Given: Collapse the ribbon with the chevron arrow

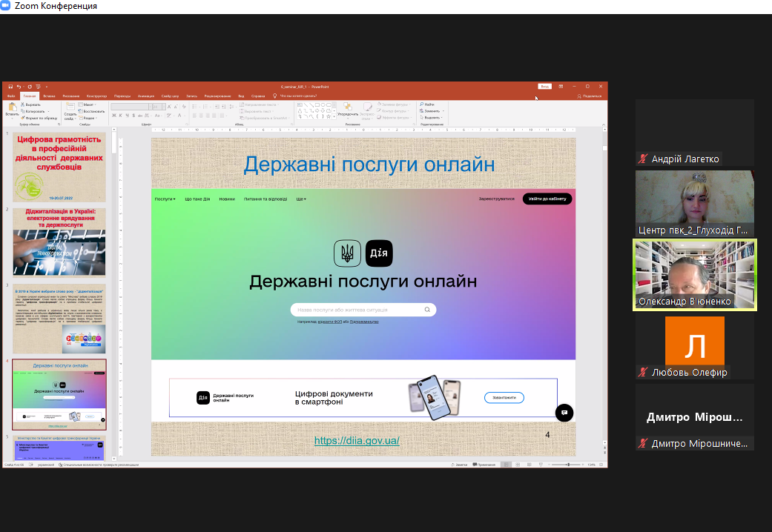Looking at the screenshot, I should click(x=604, y=124).
